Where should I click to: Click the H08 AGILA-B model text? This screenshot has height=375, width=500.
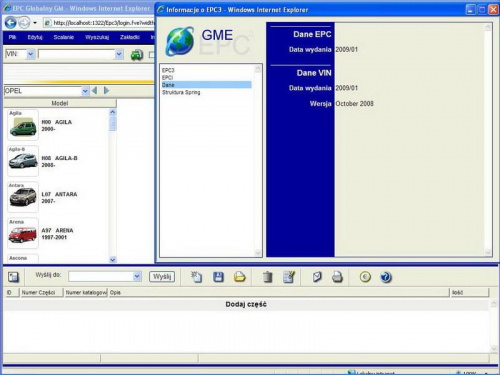59,161
